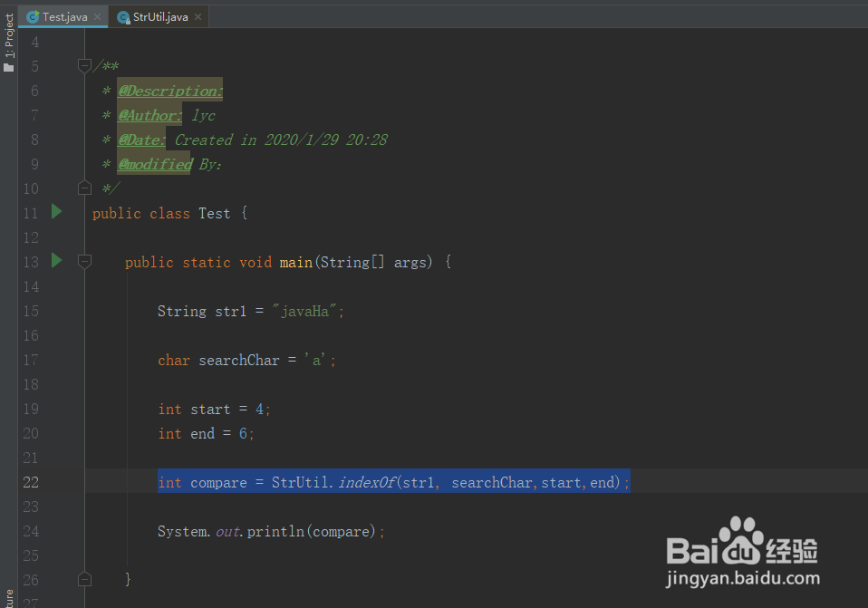The image size is (868, 608).
Task: Click println in the System.out statement
Action: click(275, 532)
